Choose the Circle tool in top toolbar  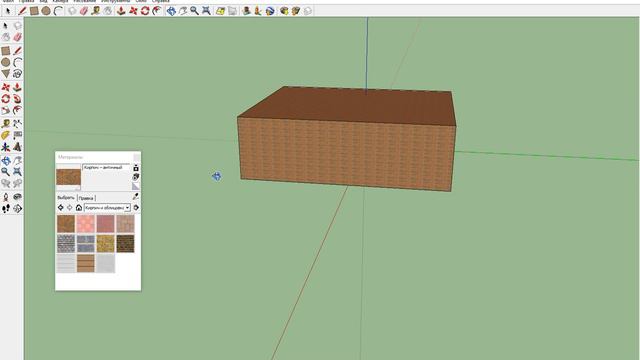click(x=46, y=11)
